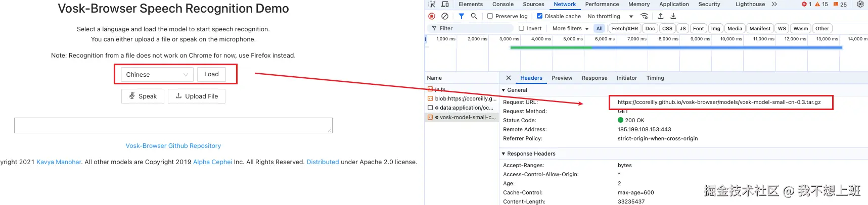Viewport: 868px width, 205px height.
Task: Open the Memory tab
Action: [639, 4]
